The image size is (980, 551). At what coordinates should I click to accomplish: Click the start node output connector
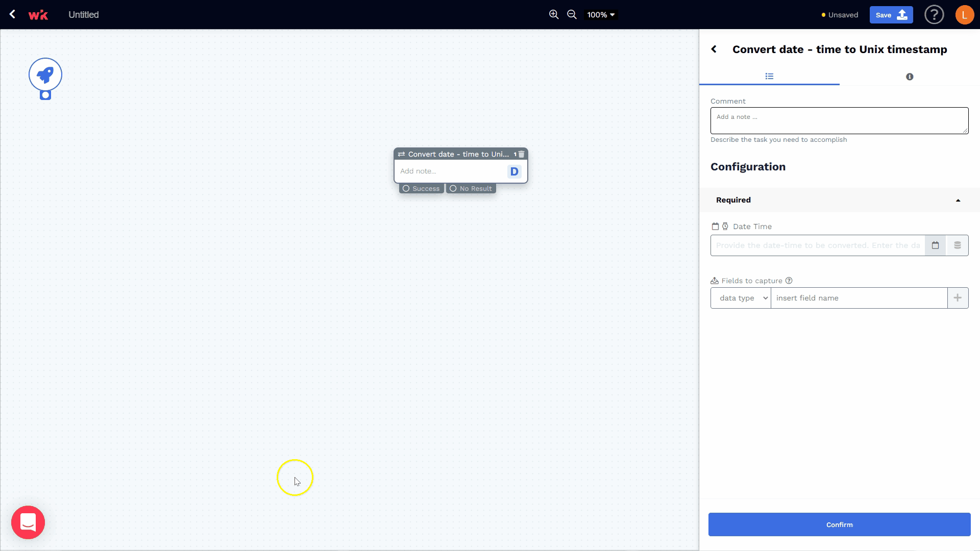(x=45, y=95)
